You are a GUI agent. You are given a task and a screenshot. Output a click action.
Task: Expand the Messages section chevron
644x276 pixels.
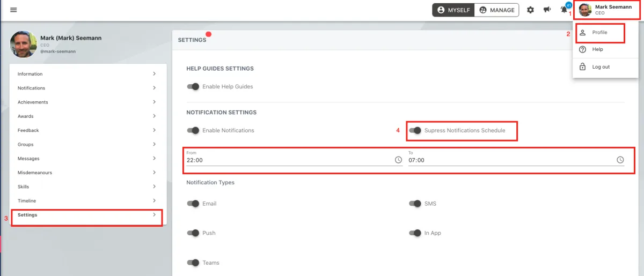[154, 159]
